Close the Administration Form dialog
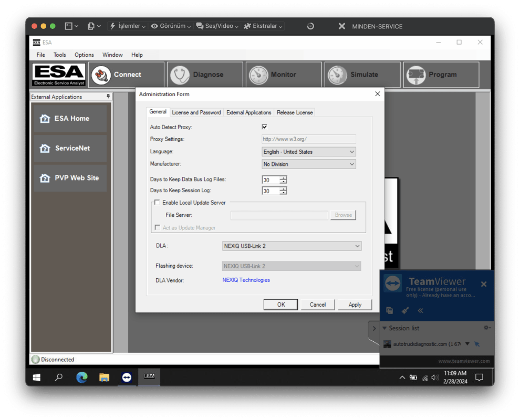This screenshot has width=520, height=420. pos(378,94)
